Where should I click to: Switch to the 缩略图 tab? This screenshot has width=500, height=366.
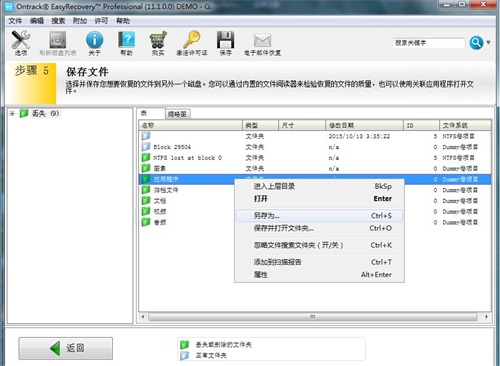pos(177,114)
